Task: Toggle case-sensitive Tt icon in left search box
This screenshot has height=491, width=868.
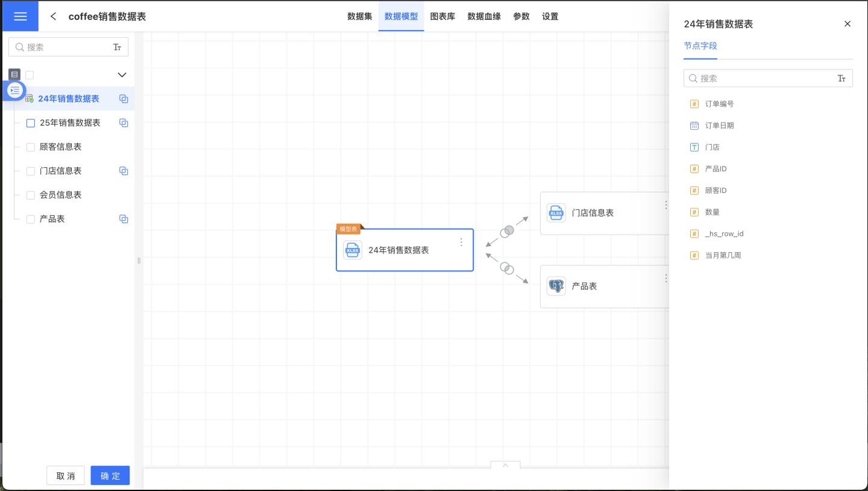Action: click(117, 47)
